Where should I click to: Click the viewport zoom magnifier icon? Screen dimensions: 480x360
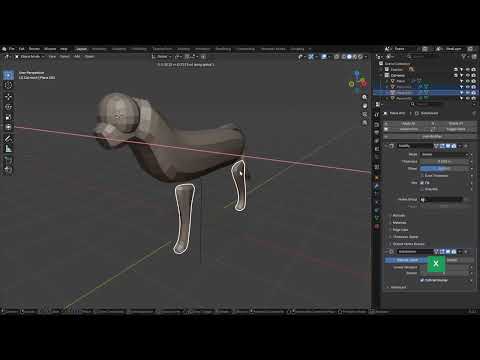pyautogui.click(x=365, y=97)
